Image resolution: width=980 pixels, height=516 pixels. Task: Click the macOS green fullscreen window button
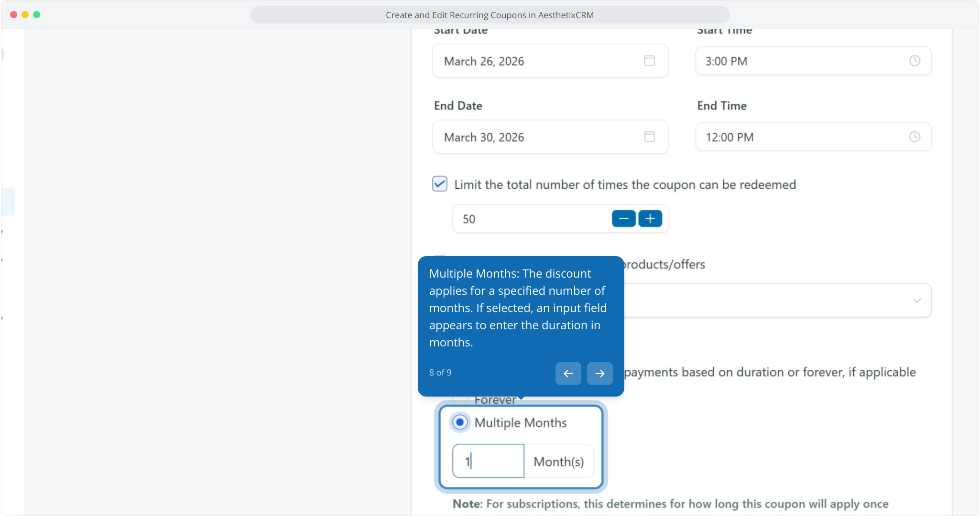[37, 15]
